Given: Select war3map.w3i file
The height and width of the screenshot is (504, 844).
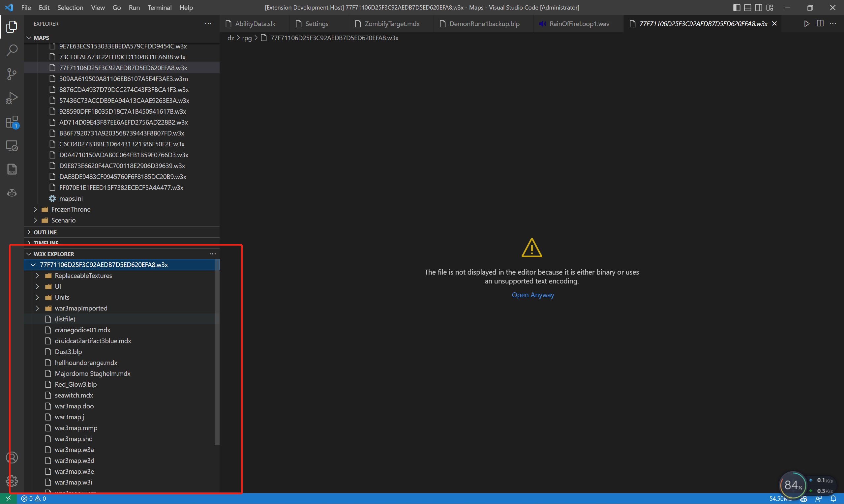Looking at the screenshot, I should [122, 482].
